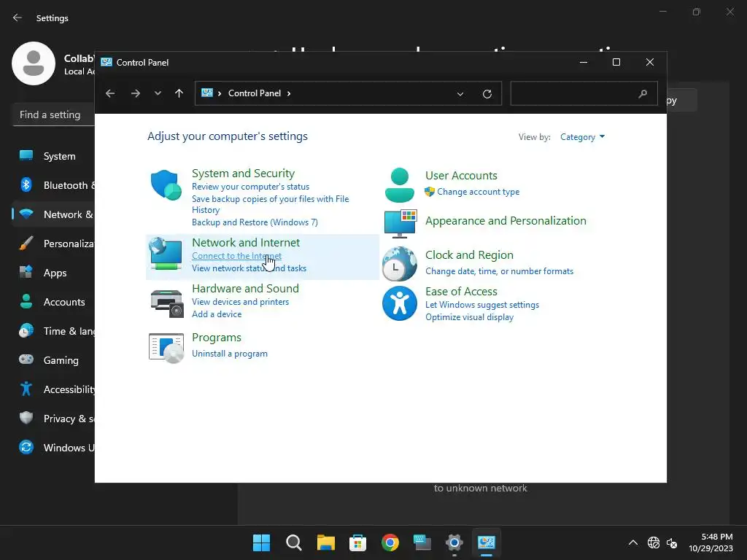747x560 pixels.
Task: Open Settings gear icon in taskbar
Action: tap(454, 542)
